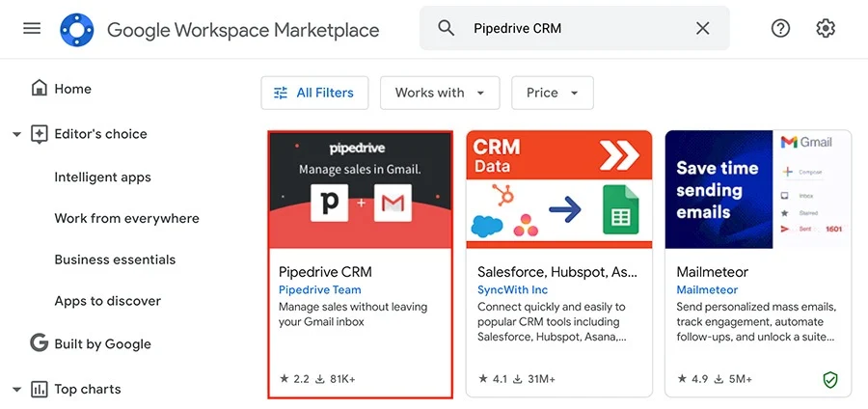The width and height of the screenshot is (868, 409).
Task: Clear the search with the X icon
Action: coord(702,28)
